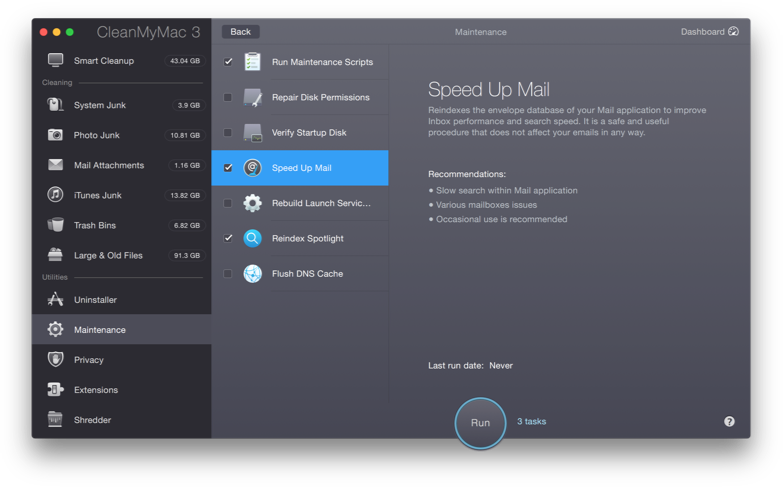Click the Speed Up Mail icon
Image resolution: width=783 pixels, height=487 pixels.
253,168
